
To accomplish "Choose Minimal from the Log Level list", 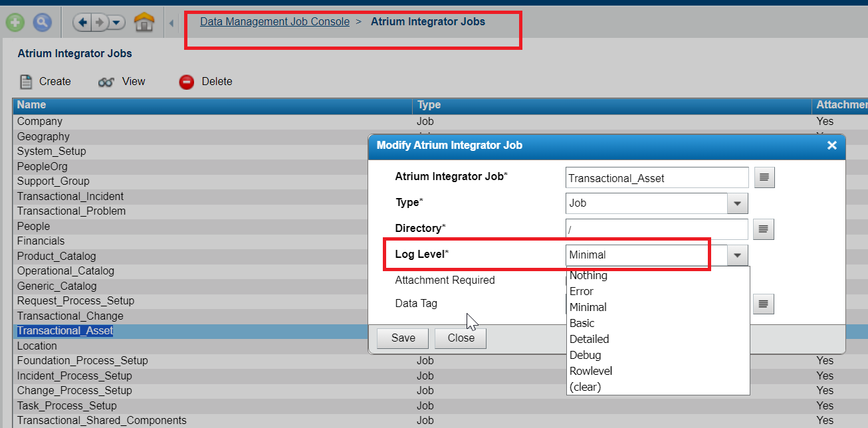I will [658, 307].
